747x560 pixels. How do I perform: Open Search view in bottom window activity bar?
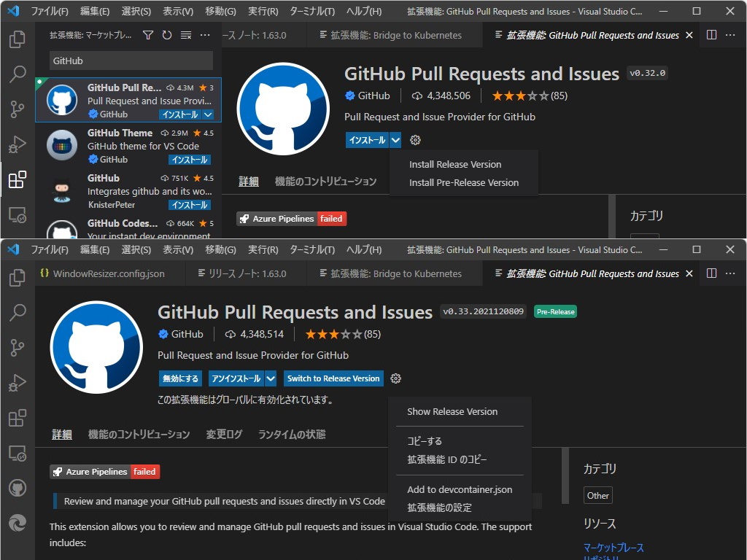point(18,312)
